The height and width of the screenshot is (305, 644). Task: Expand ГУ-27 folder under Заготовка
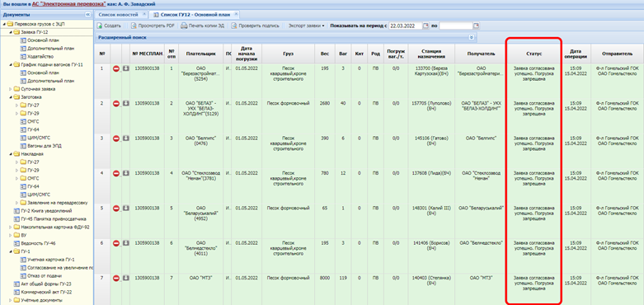point(17,105)
